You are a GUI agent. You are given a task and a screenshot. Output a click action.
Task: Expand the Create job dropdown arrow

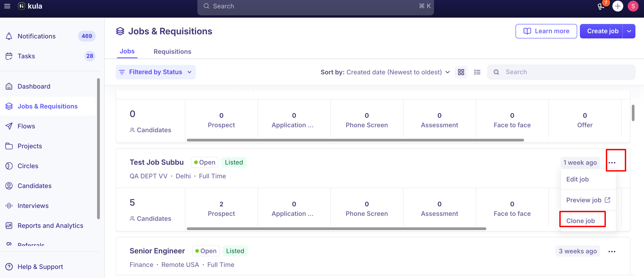[629, 31]
